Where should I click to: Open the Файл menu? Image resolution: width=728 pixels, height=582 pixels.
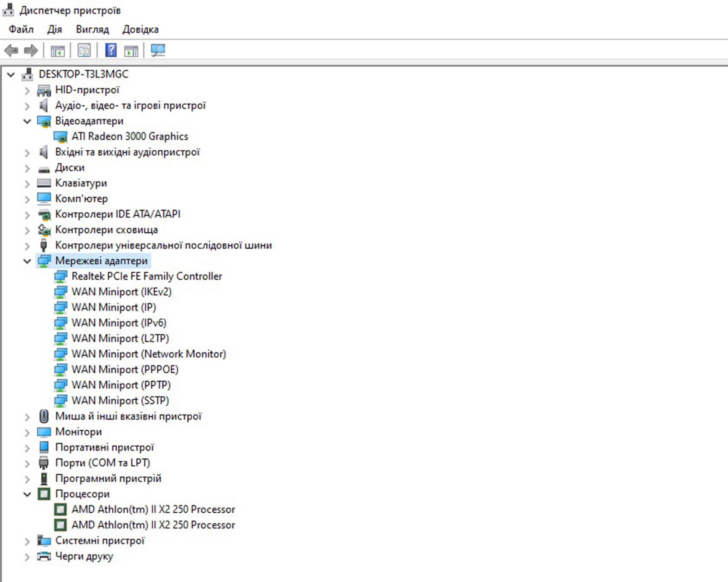21,29
